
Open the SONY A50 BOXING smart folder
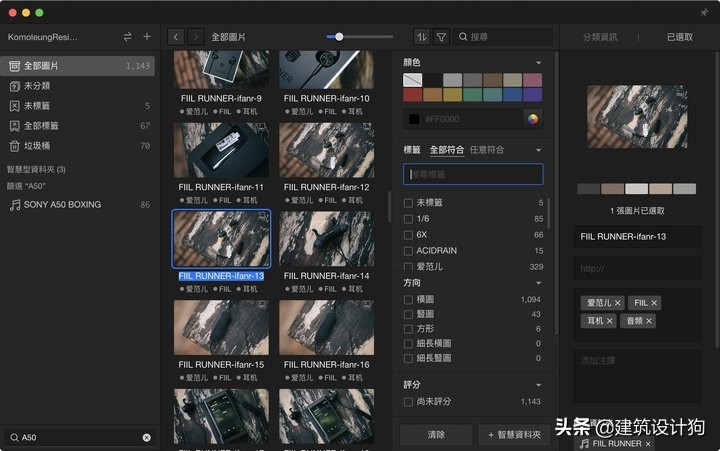click(77, 205)
